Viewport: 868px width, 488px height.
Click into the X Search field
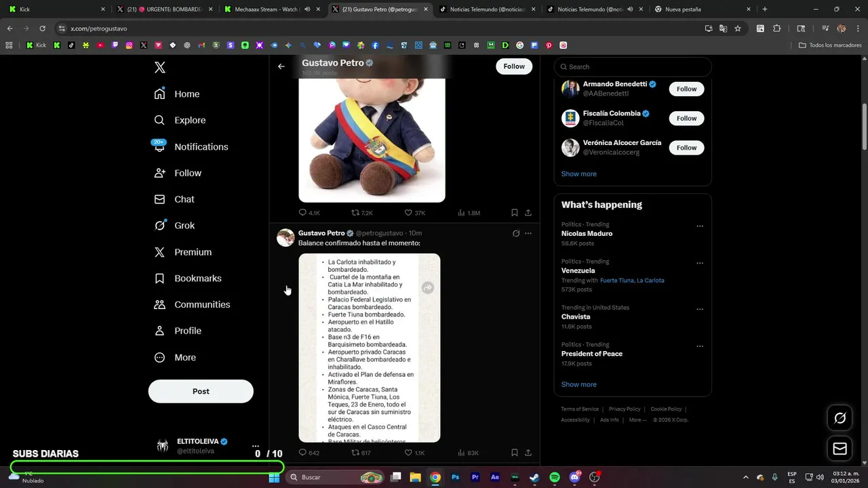tap(633, 66)
